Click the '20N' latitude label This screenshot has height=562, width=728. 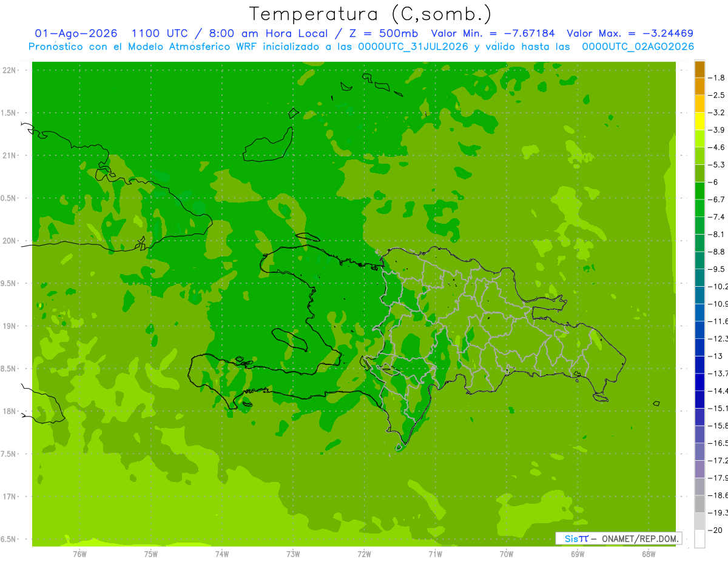click(9, 241)
